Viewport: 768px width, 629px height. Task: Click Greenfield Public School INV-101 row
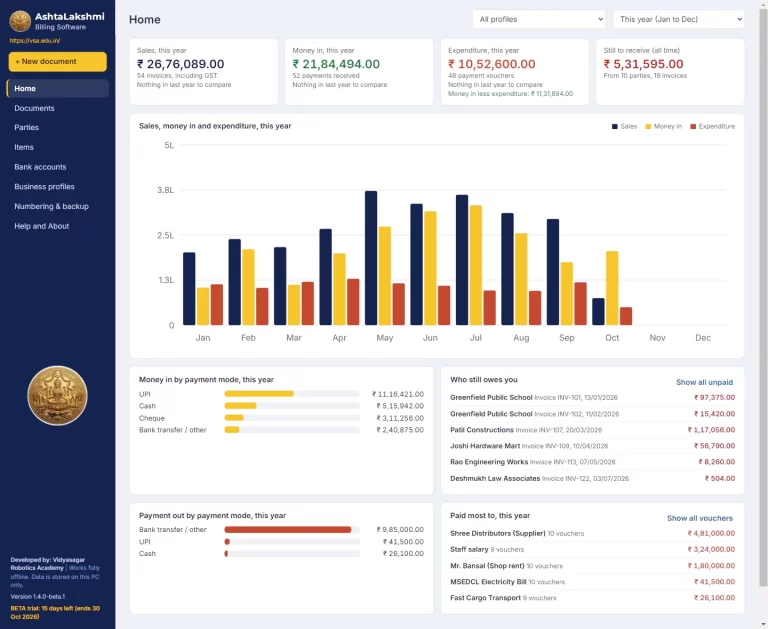pos(592,397)
